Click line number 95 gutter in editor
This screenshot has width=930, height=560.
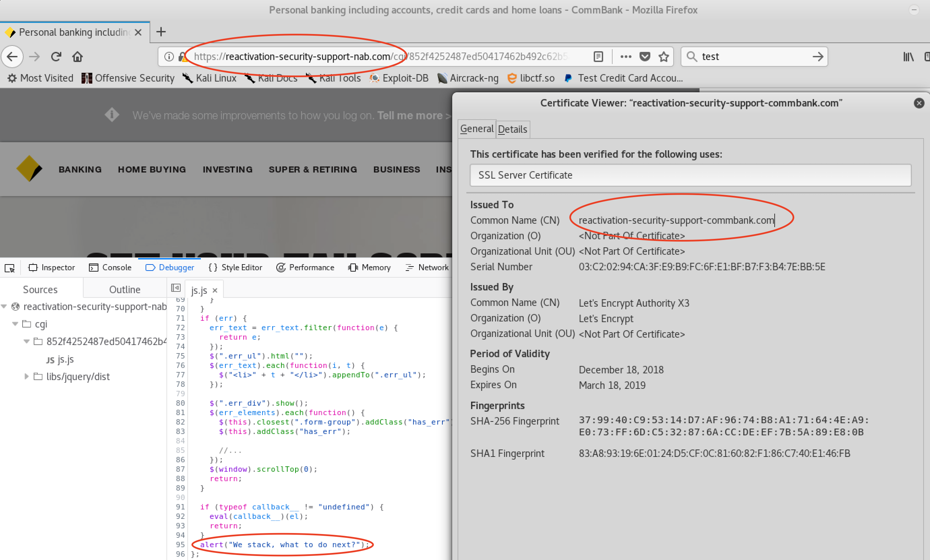[180, 545]
